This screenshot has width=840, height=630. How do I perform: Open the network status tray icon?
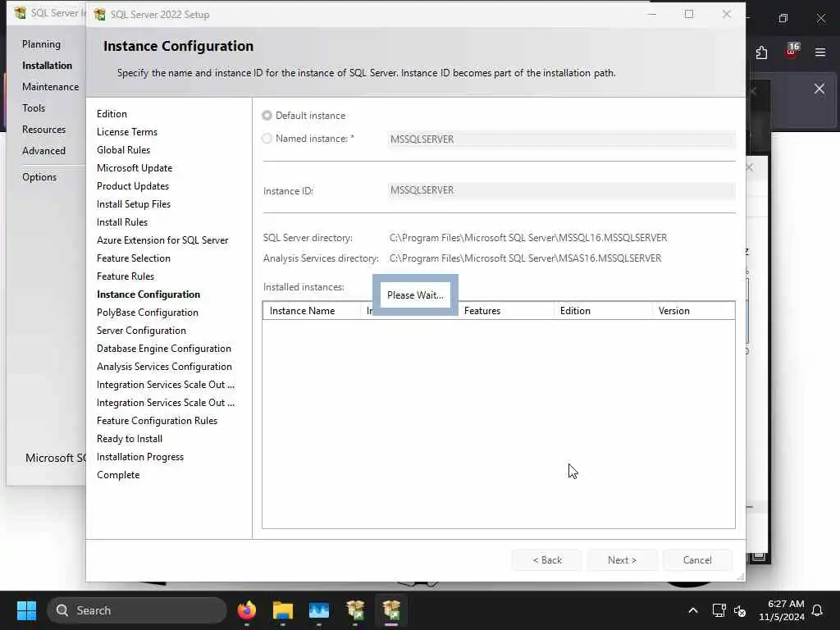coord(719,610)
